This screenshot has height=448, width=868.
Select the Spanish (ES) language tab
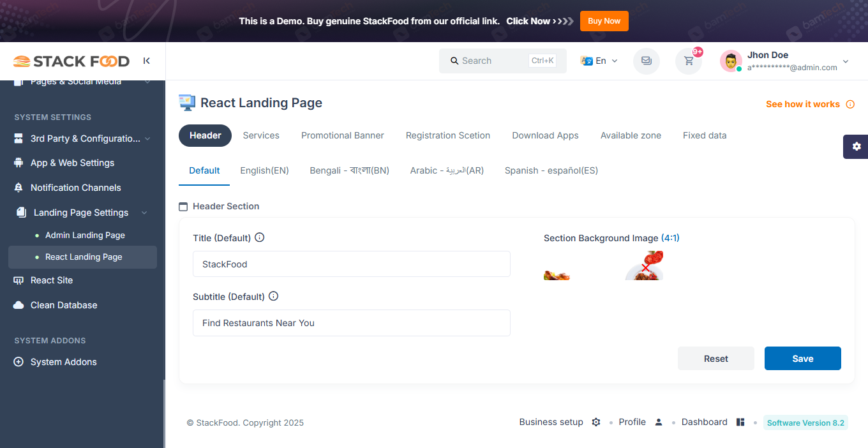coord(551,170)
